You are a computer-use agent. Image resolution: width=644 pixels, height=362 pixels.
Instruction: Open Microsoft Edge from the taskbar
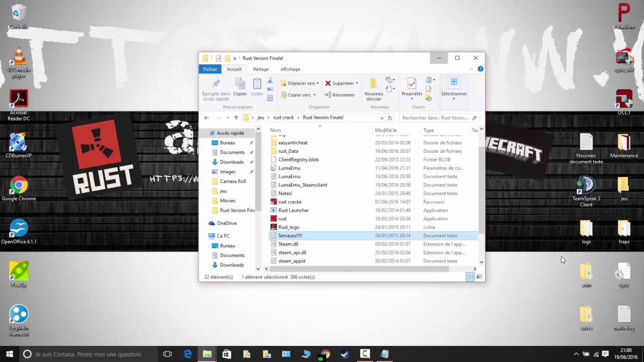pyautogui.click(x=188, y=354)
